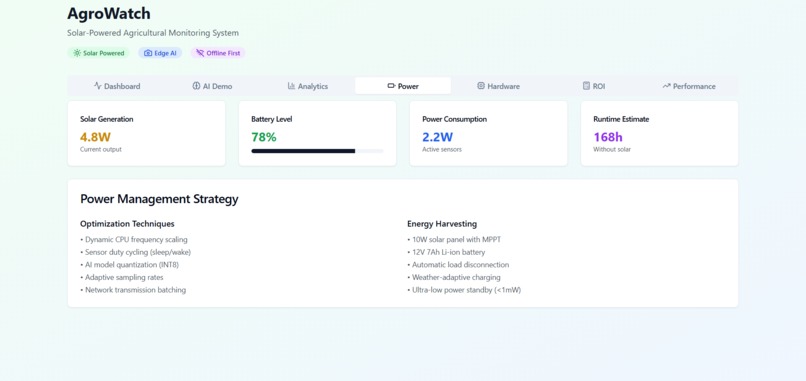The height and width of the screenshot is (381, 806).
Task: Click the chip icon on Hardware tab
Action: pos(481,86)
